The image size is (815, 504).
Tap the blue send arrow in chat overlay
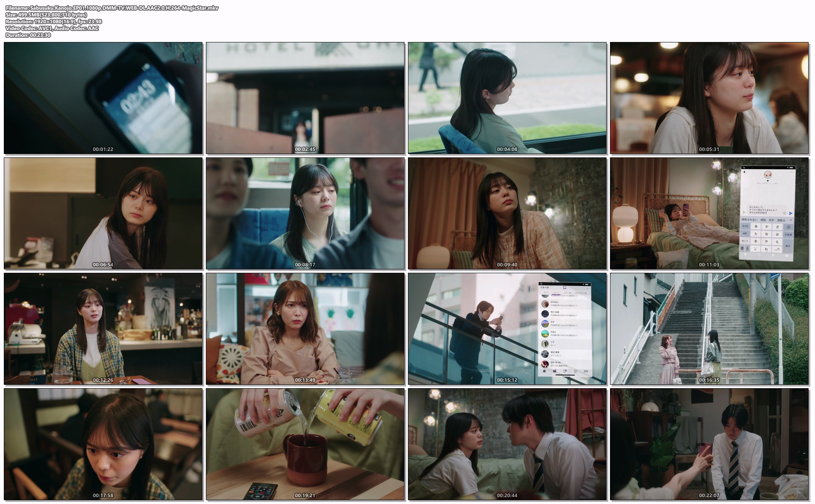(x=790, y=213)
